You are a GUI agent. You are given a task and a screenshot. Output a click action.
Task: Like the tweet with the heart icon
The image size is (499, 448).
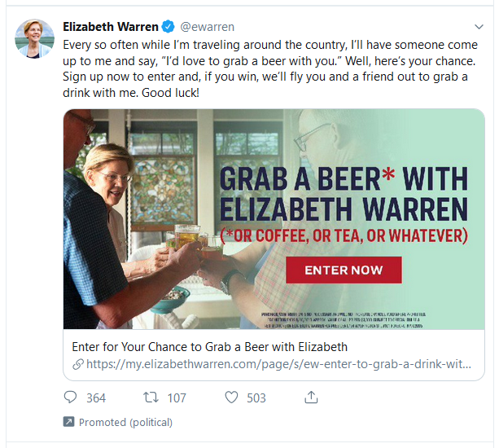(231, 397)
